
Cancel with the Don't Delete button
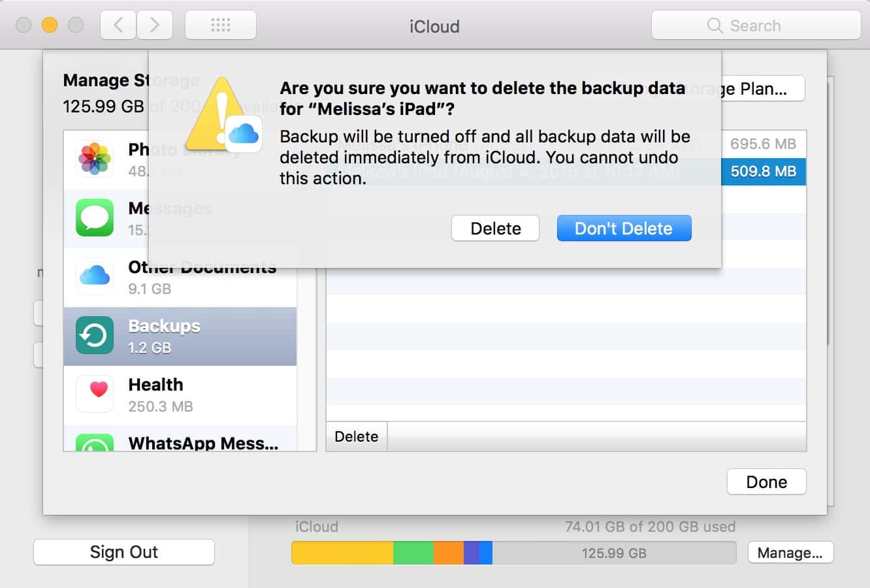tap(624, 228)
